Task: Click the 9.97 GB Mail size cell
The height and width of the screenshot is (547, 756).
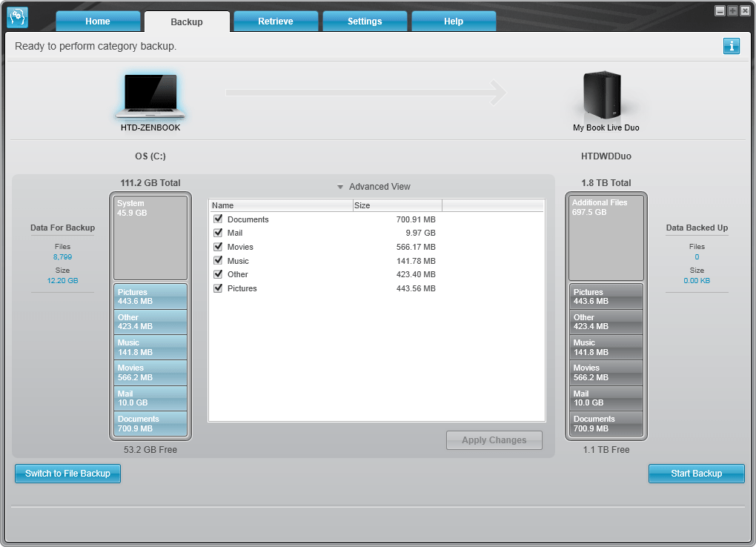Action: tap(420, 233)
